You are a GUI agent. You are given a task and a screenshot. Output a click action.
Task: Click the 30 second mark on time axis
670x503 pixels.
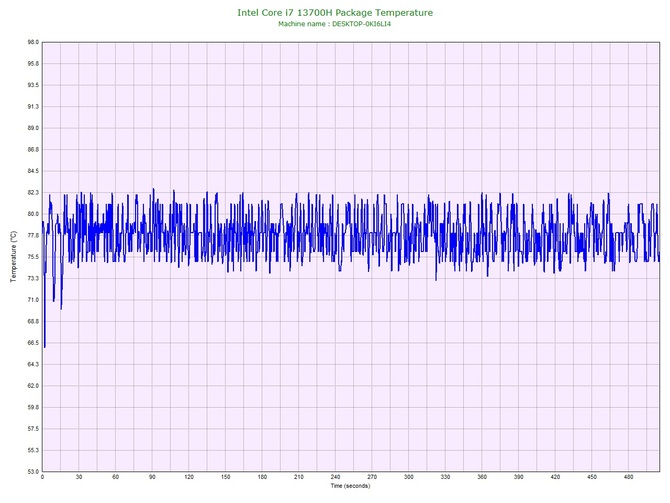[79, 477]
